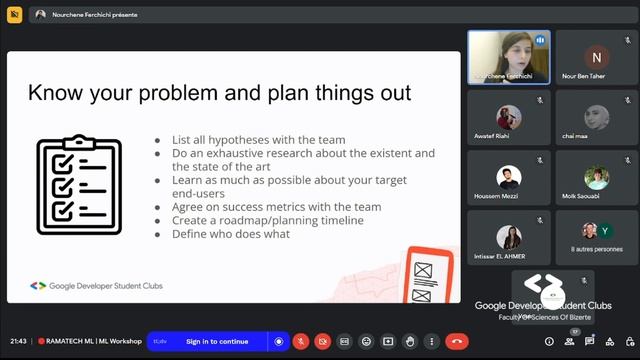This screenshot has width=640, height=360.
Task: Click the muted mic icon on Molk Saouabi
Action: pyautogui.click(x=628, y=160)
